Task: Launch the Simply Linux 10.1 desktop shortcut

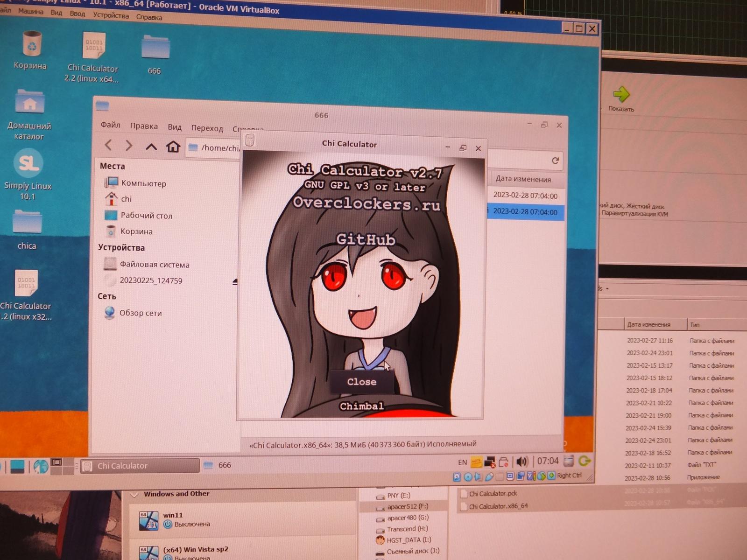Action: pyautogui.click(x=28, y=163)
